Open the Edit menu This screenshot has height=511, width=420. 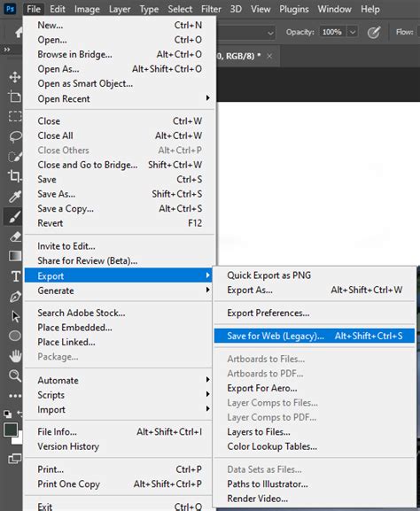click(58, 9)
